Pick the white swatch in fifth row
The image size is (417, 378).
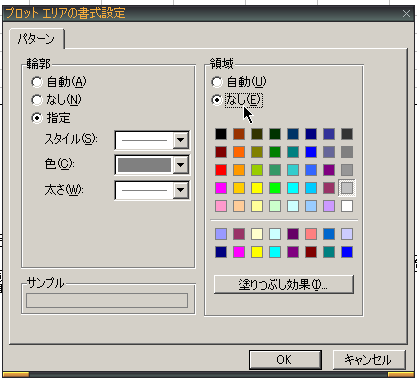(347, 206)
